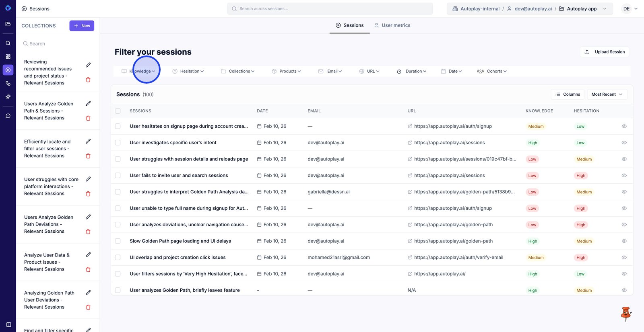Select all sessions with header checkbox
The height and width of the screenshot is (332, 644).
pyautogui.click(x=118, y=111)
